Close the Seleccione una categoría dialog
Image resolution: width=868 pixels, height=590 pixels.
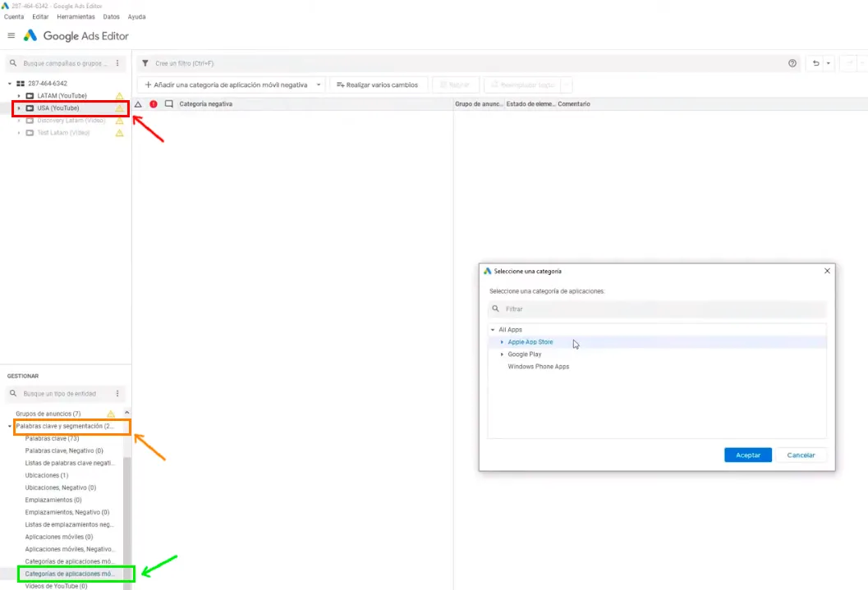(x=827, y=271)
